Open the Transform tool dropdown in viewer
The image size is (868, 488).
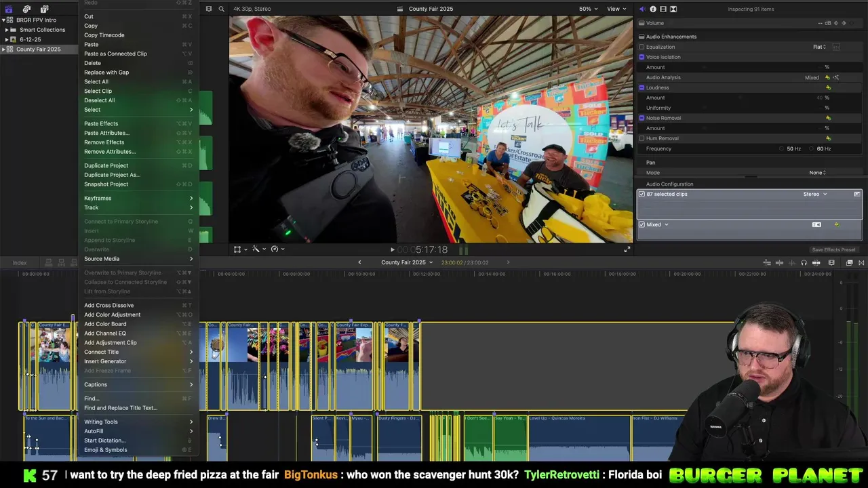pos(240,249)
